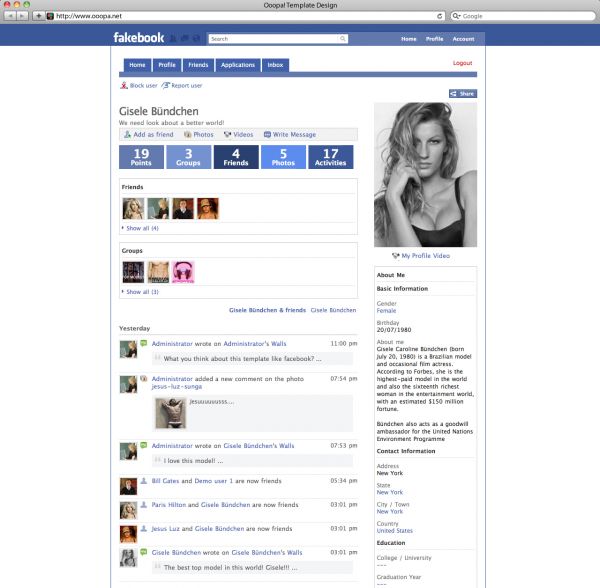Expand Show all (3) groups
The image size is (600, 588).
click(142, 292)
